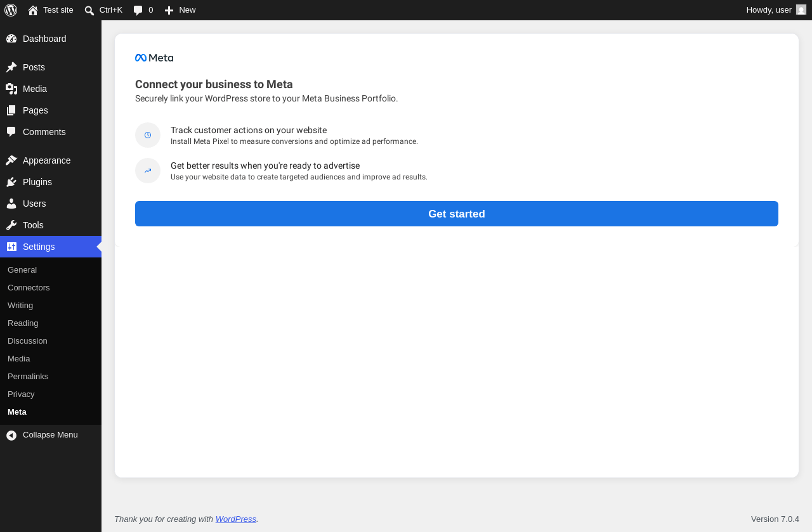Open the Ctrl+K search magnifier icon

point(89,10)
